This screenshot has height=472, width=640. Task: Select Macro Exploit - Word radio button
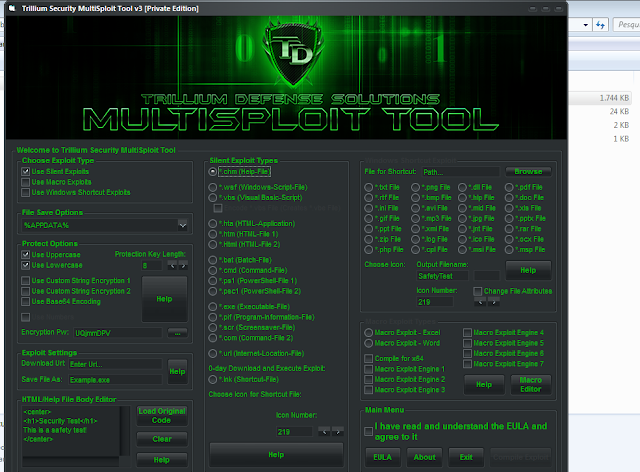click(369, 343)
